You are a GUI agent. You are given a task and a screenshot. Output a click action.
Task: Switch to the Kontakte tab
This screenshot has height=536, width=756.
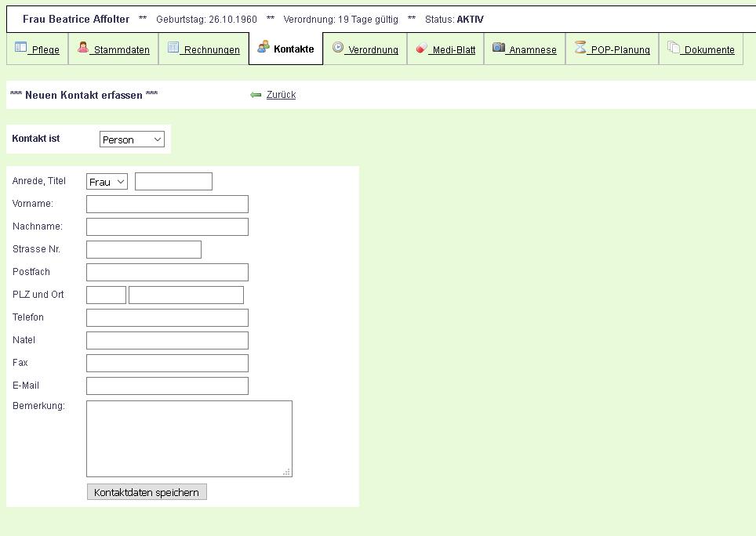(286, 49)
